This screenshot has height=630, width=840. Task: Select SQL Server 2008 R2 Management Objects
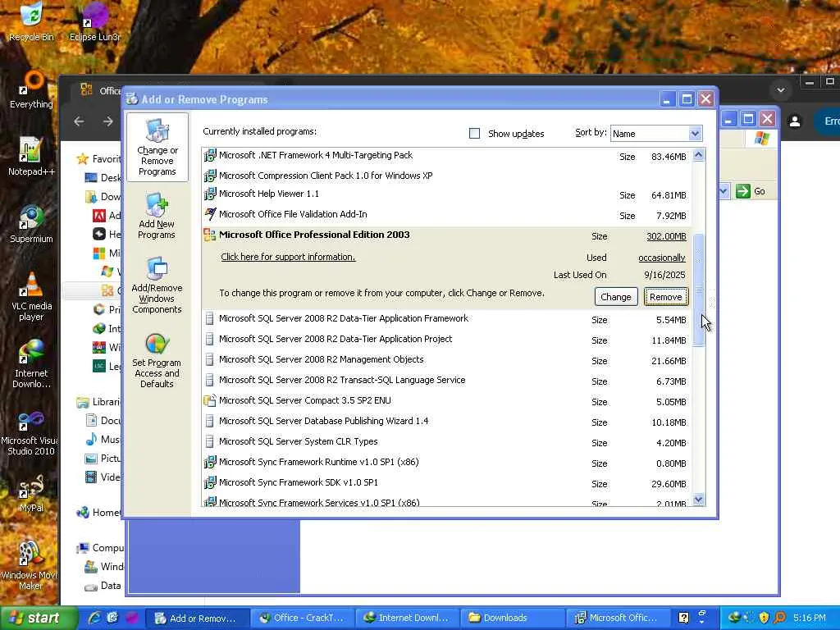(446, 359)
